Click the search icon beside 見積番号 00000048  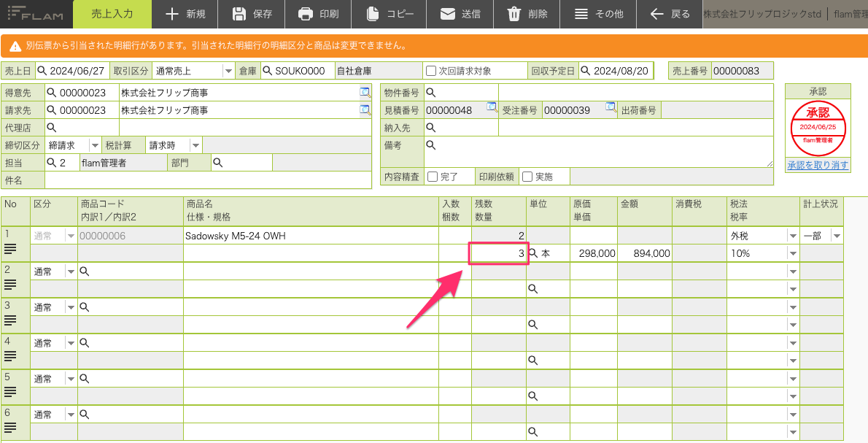(492, 108)
